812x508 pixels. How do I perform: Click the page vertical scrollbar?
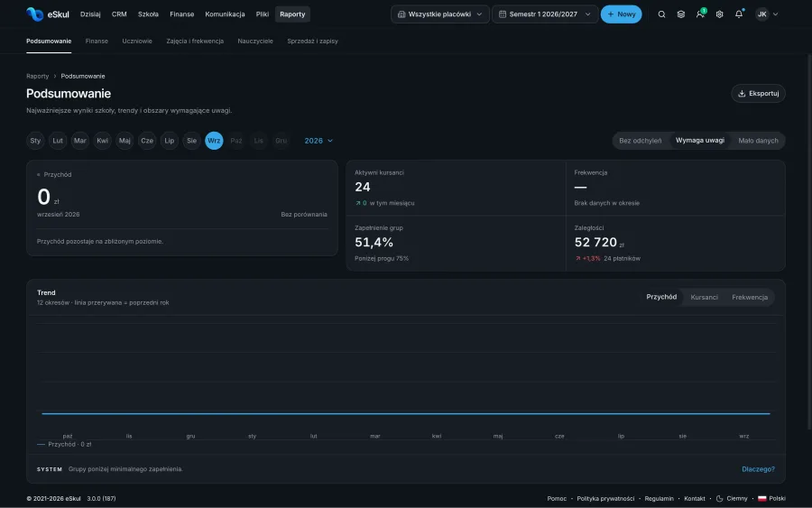(x=809, y=242)
